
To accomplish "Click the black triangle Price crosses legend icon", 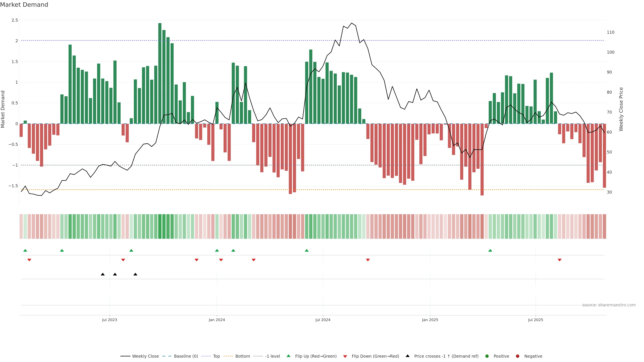I will [x=408, y=356].
